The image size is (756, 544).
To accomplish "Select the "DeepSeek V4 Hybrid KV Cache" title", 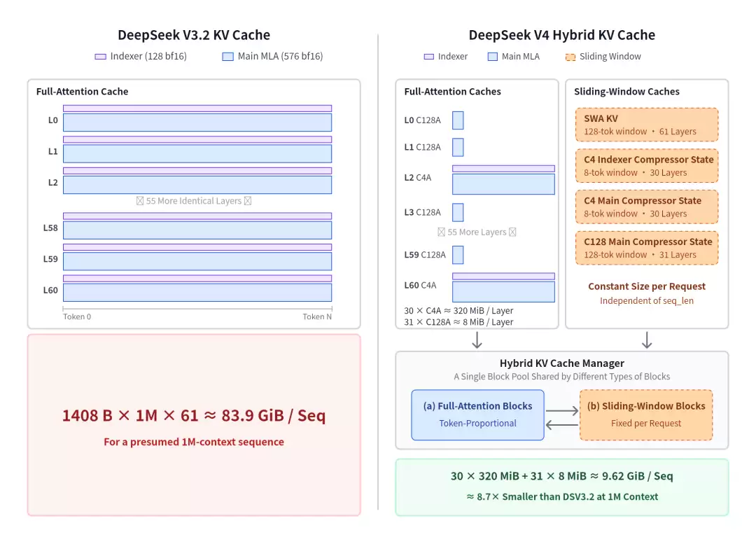I will click(x=561, y=35).
